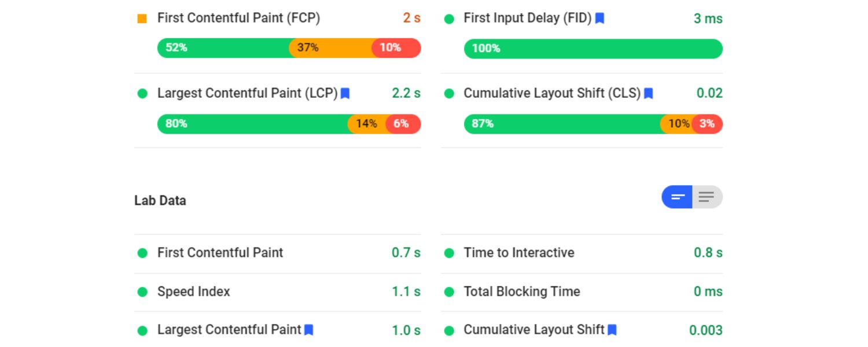Screen dimensions: 868x347
Task: Click the orange FCP status indicator square
Action: pos(142,18)
